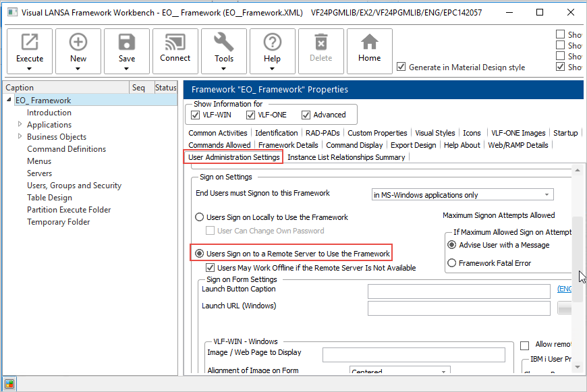This screenshot has width=587, height=392.
Task: Open the Help dropdown arrow
Action: click(x=272, y=69)
